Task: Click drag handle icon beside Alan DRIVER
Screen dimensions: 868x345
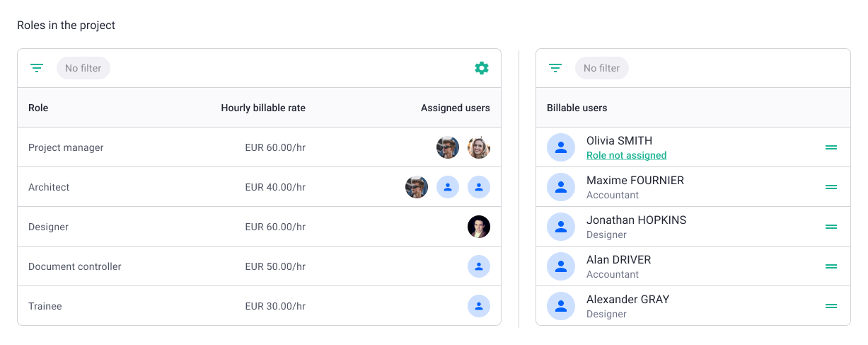Action: coord(831,266)
